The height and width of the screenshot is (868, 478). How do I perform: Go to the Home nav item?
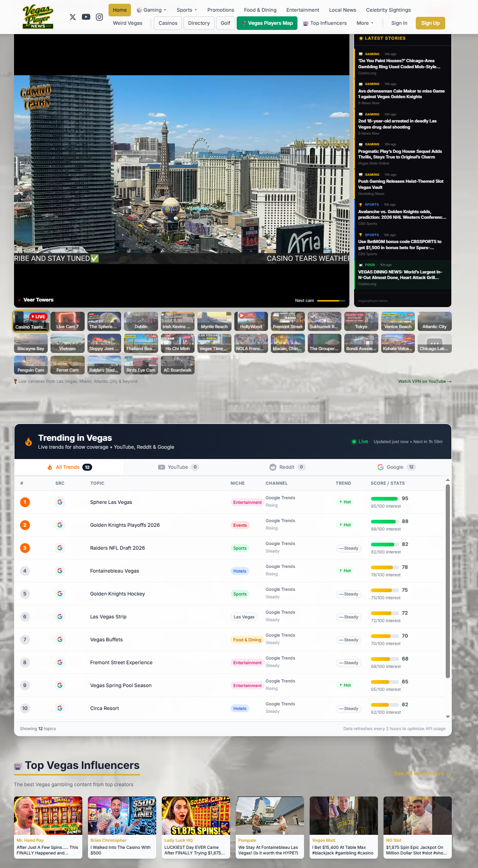[x=120, y=10]
